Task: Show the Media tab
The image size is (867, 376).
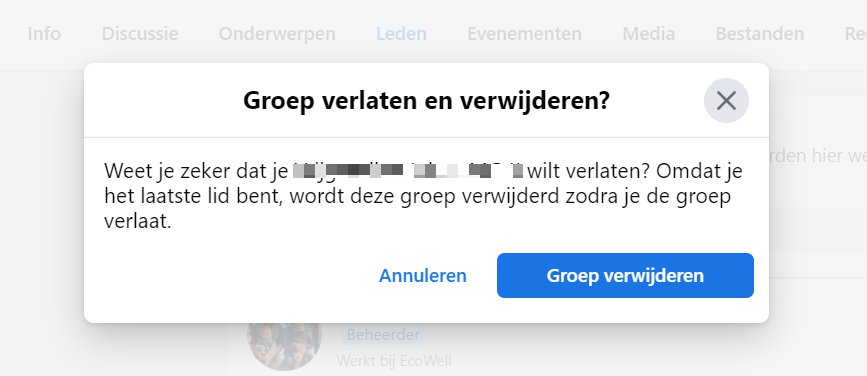Action: point(649,34)
